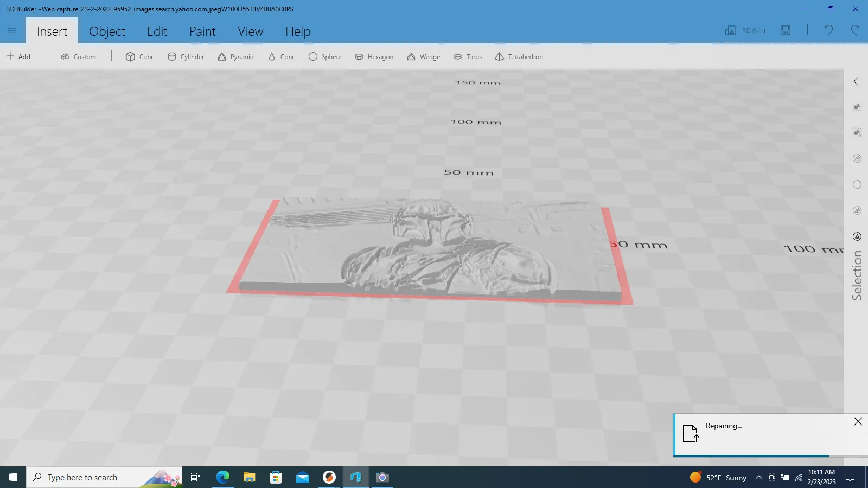Expand the Selection side panel chevron

click(856, 81)
